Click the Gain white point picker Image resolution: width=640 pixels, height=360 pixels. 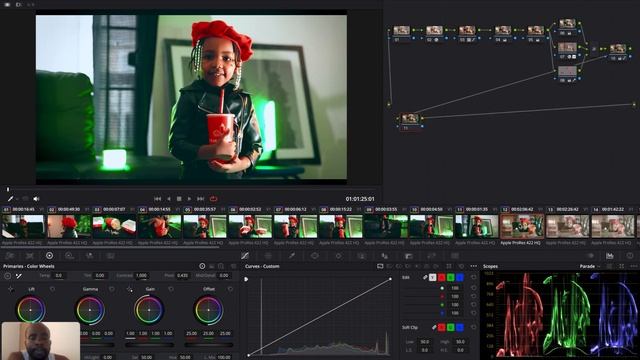[130, 289]
